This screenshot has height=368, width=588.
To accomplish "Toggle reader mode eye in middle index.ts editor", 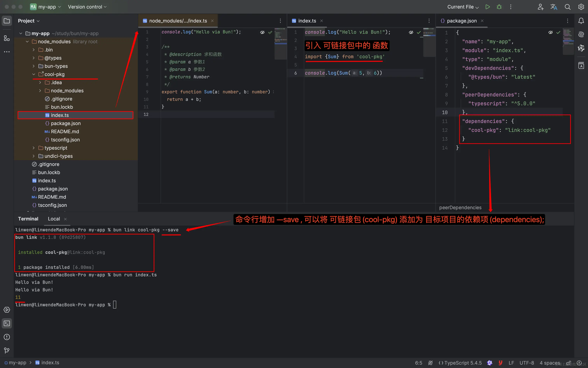I will click(411, 32).
